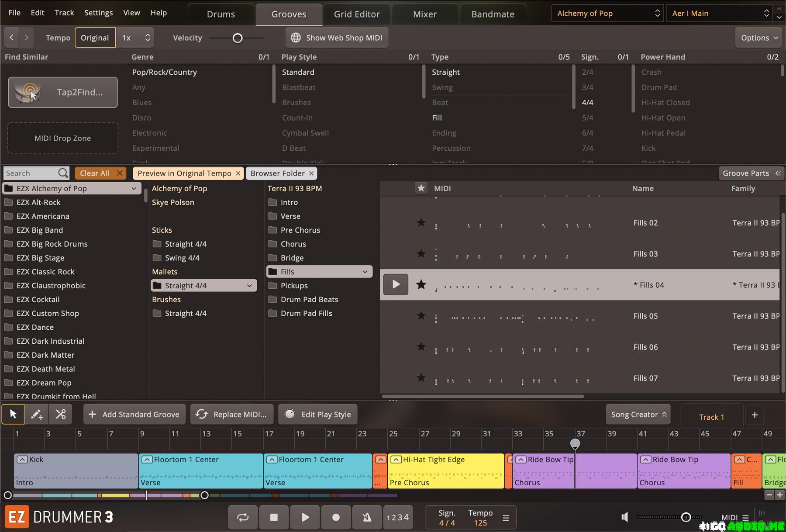
Task: Toggle favorite star for Fills 03
Action: click(421, 254)
